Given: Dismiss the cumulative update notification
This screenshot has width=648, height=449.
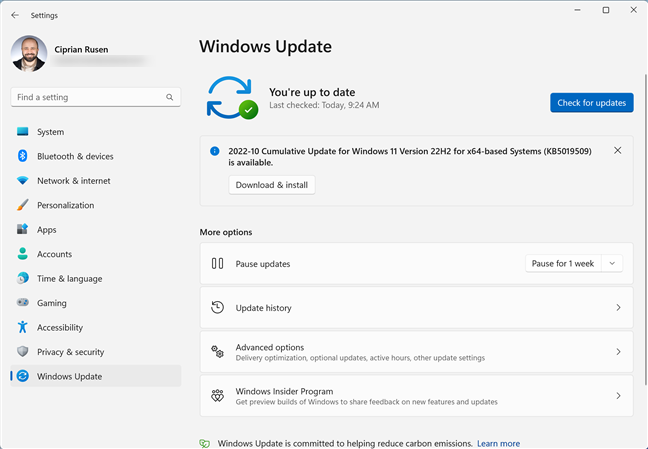Looking at the screenshot, I should (x=617, y=150).
